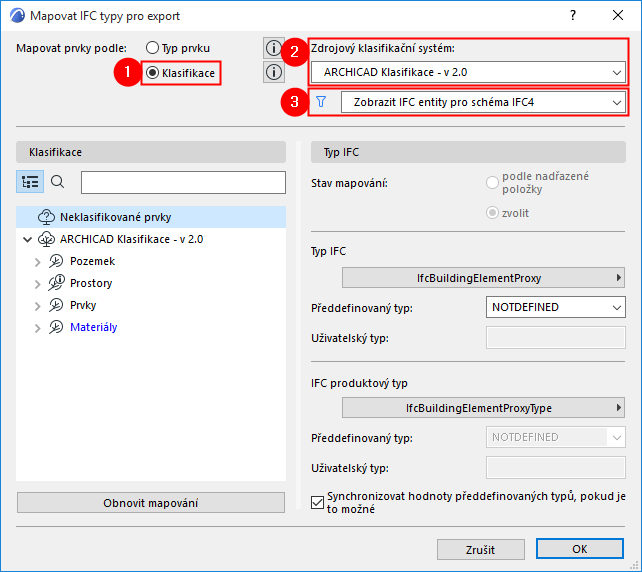Open the Zobrazit IFC entity schema dropdown

click(483, 102)
